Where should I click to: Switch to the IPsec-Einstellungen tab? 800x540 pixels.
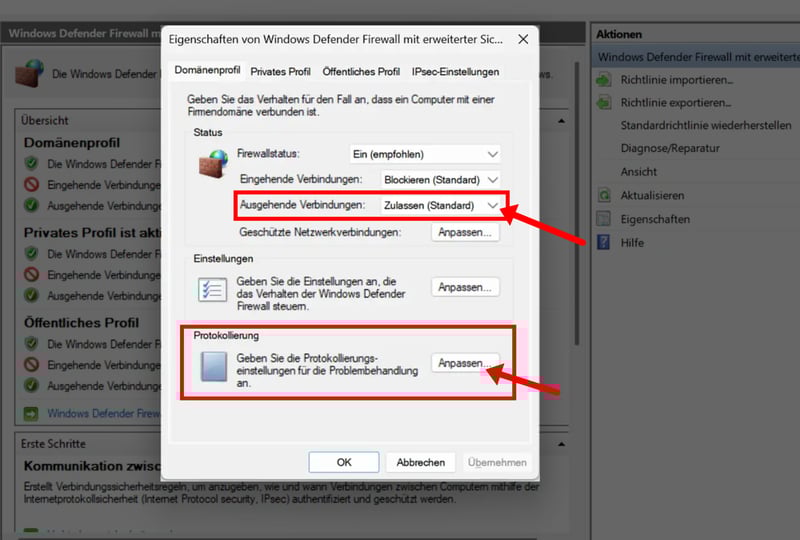pos(455,72)
